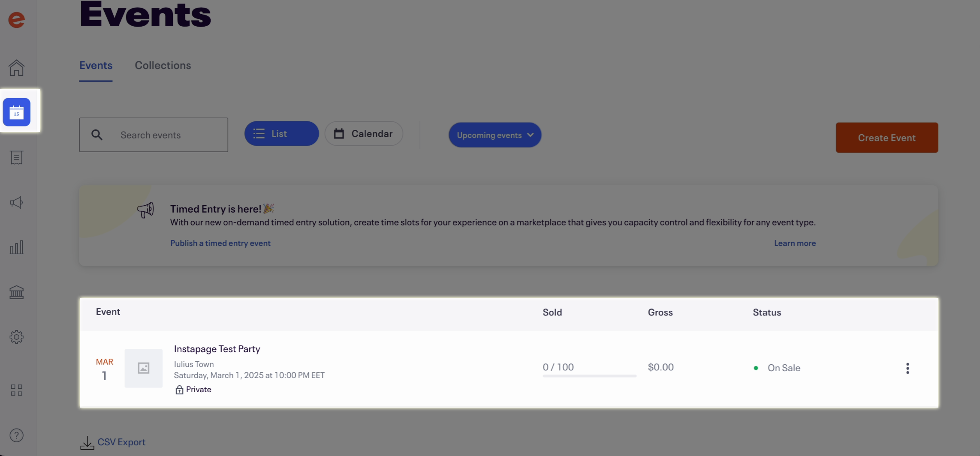This screenshot has width=980, height=456.
Task: Open Finance via bank building icon
Action: [16, 292]
